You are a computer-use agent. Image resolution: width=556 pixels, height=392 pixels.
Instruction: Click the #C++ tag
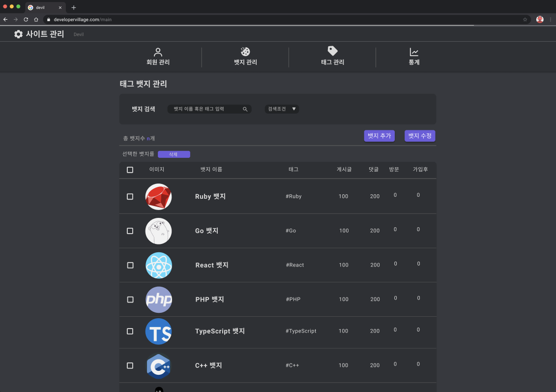point(293,366)
